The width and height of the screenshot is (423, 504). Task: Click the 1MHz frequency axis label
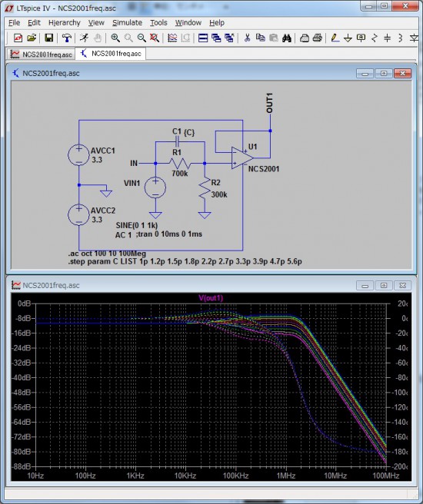click(x=286, y=476)
